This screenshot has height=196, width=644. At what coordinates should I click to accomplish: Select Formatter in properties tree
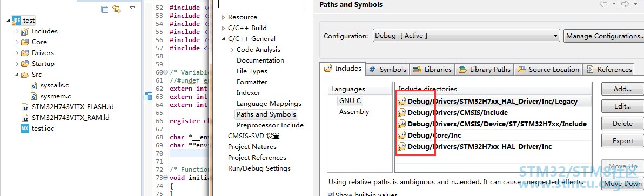252,82
